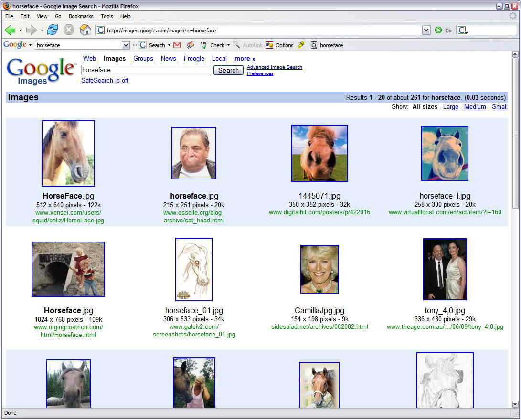Filter results to Small size
Viewport: 521px width, 420px height.
tap(500, 106)
